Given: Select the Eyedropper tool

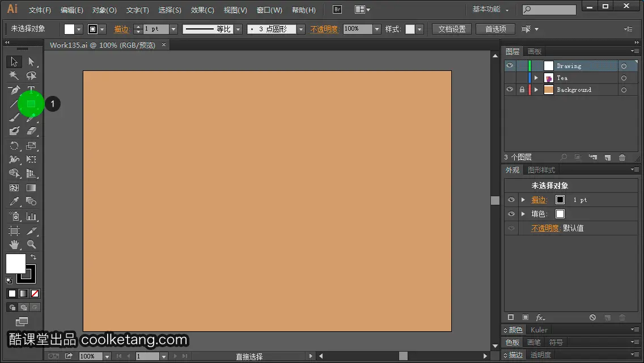Looking at the screenshot, I should pos(14,201).
